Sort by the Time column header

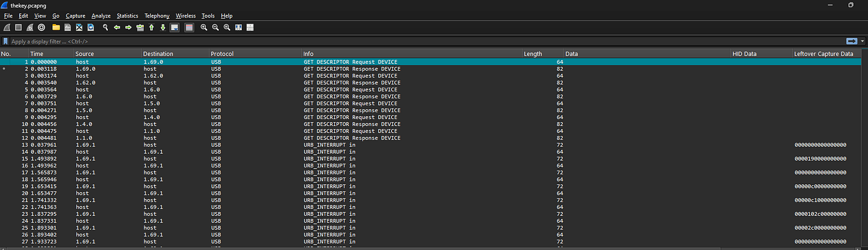tap(51, 54)
